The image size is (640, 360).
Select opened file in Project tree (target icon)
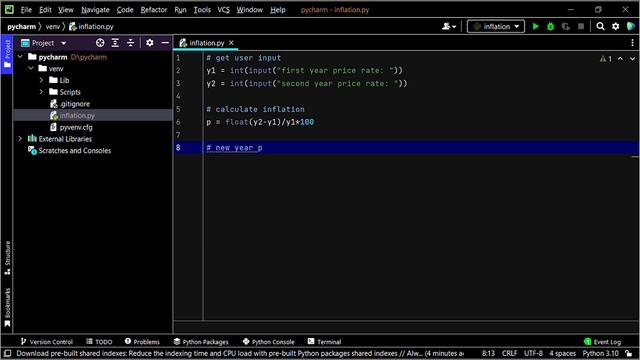[x=100, y=43]
